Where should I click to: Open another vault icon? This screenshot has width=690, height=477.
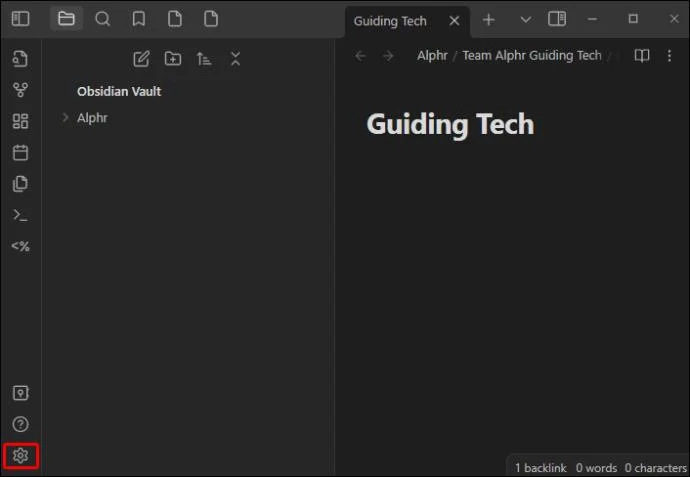20,393
